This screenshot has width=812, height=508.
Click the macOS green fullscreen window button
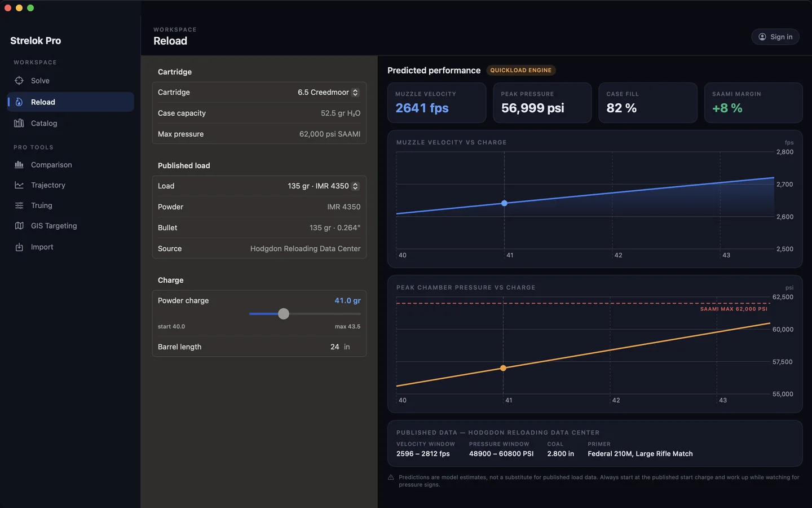(x=30, y=8)
